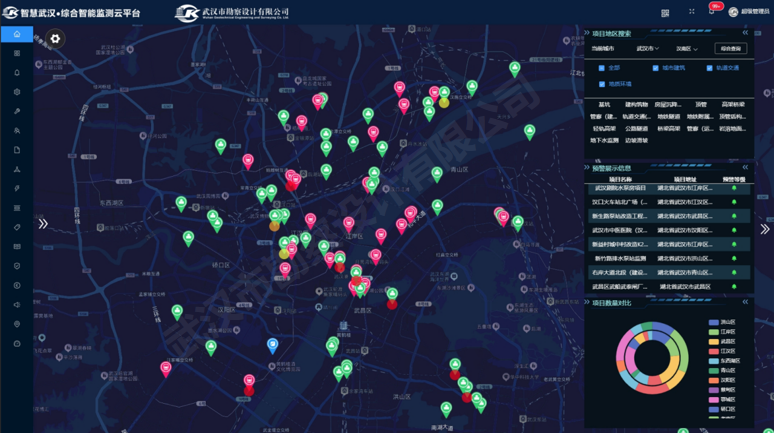Open the lightning bolt sidebar icon
This screenshot has height=433, width=774.
(x=17, y=189)
